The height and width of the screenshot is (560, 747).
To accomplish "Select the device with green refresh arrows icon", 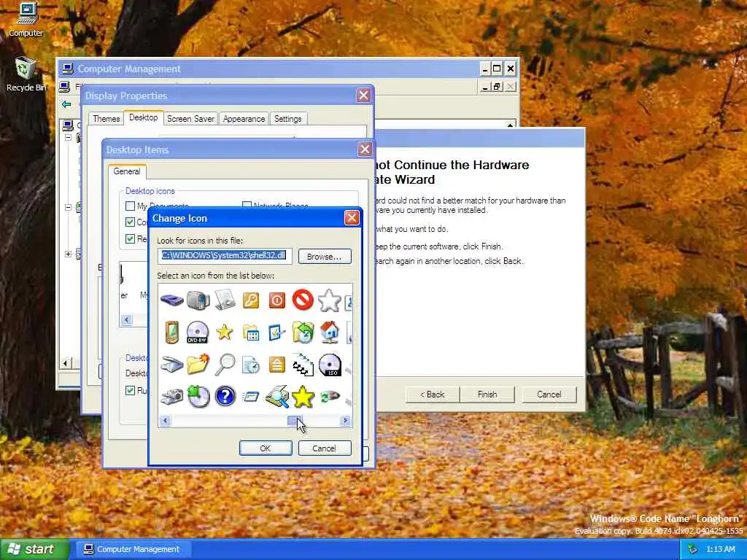I will click(330, 396).
